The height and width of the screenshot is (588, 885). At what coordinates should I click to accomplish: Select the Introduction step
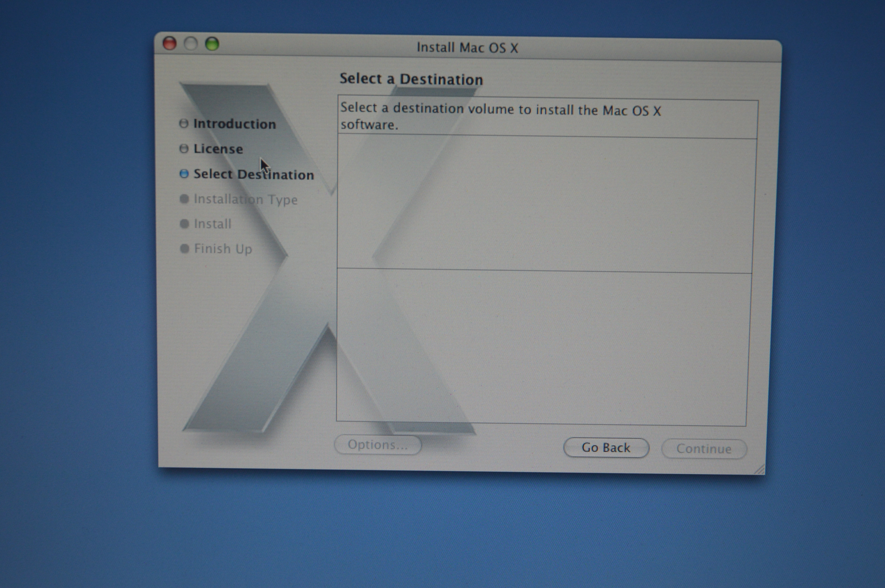(234, 124)
